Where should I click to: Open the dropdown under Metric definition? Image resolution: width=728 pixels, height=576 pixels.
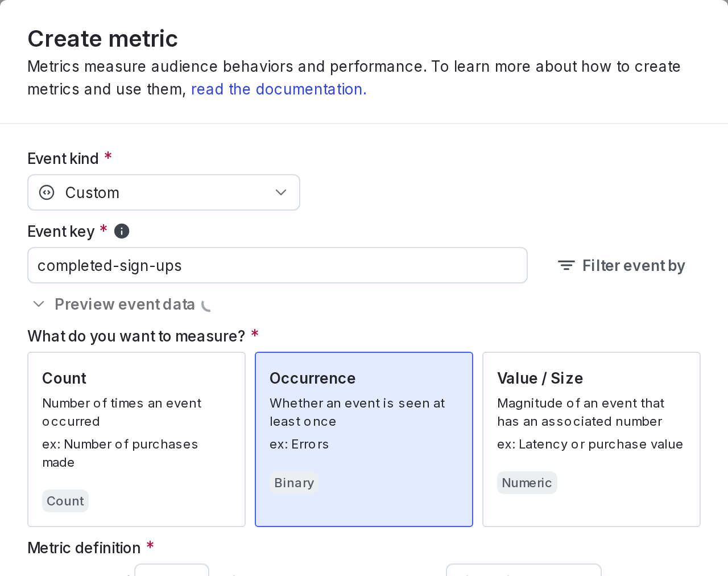point(171,572)
